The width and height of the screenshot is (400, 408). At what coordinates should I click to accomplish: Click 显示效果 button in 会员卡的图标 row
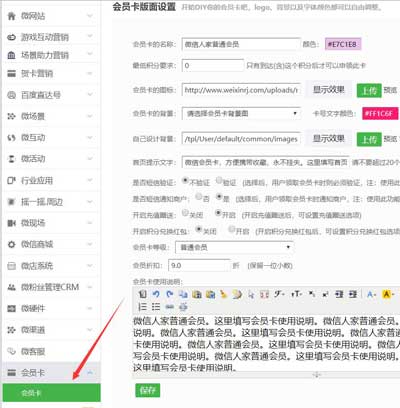[328, 90]
